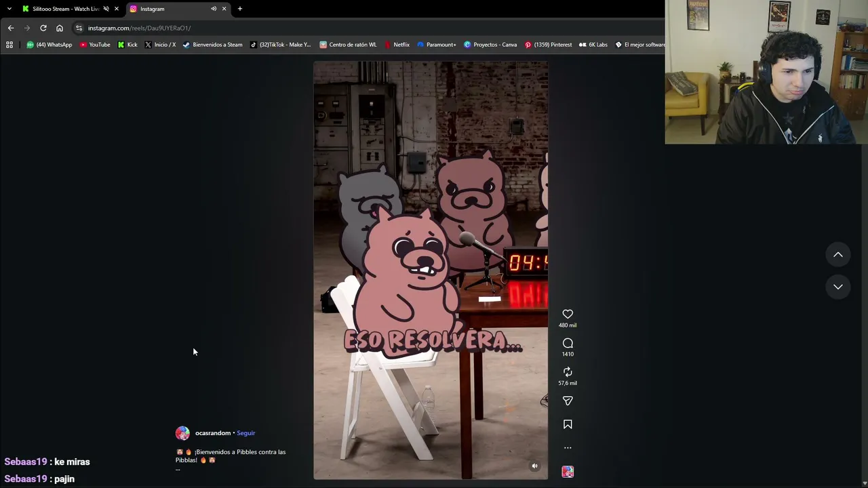The height and width of the screenshot is (488, 868).
Task: Open the Proyectos - Canva bookmark
Action: point(490,45)
